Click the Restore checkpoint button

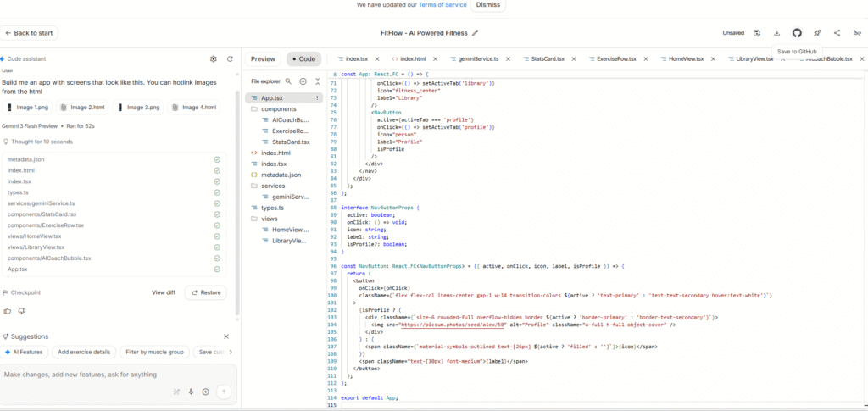[207, 292]
